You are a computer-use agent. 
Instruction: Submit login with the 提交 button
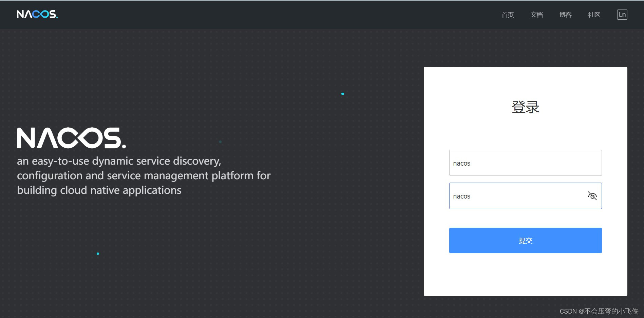coord(525,240)
